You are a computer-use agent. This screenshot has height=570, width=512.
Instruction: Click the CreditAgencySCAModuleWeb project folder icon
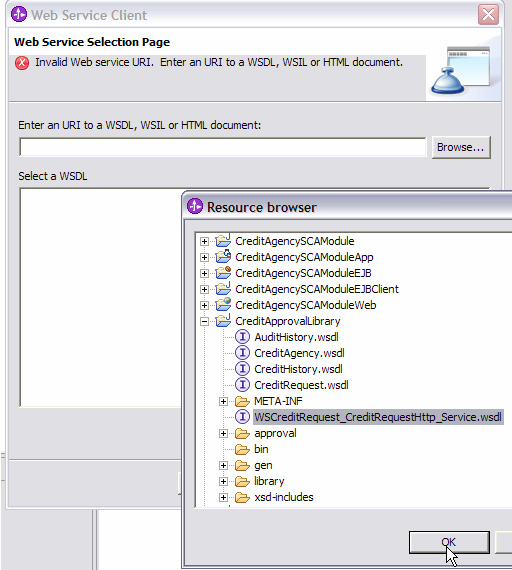[x=223, y=304]
